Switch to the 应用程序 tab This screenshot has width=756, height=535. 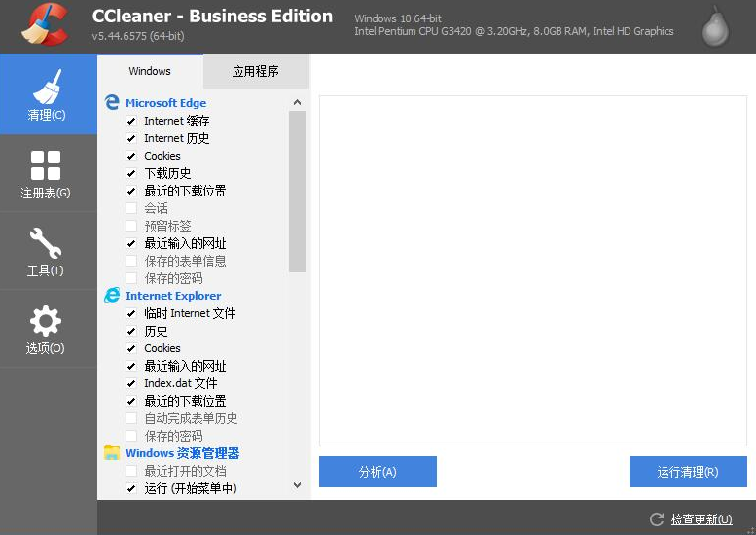pyautogui.click(x=256, y=71)
